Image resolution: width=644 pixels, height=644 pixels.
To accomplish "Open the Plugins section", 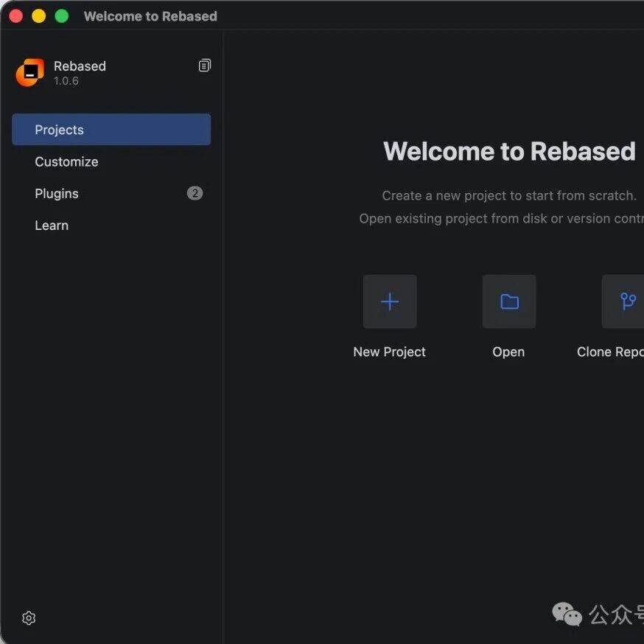I will pyautogui.click(x=111, y=194).
